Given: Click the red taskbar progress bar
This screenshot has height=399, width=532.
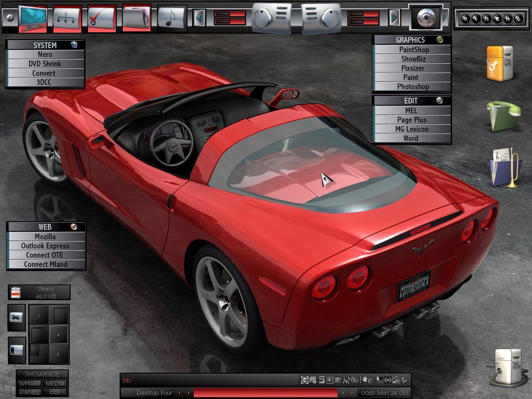Looking at the screenshot, I should pyautogui.click(x=266, y=393).
